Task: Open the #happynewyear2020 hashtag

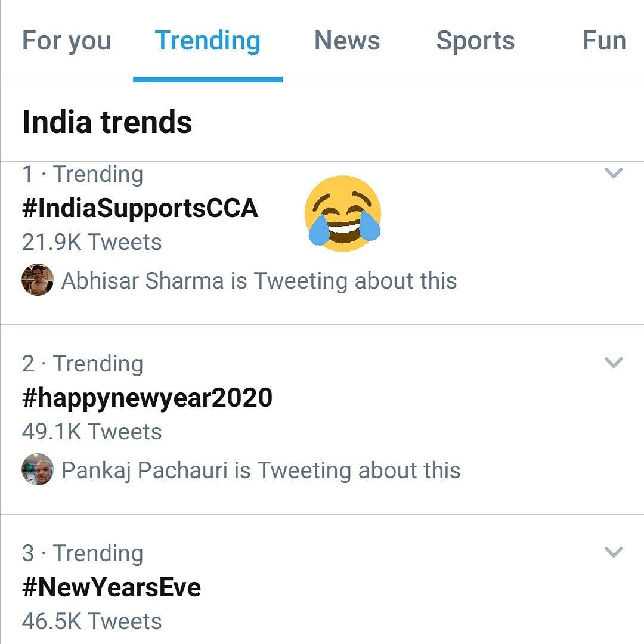Action: click(x=147, y=398)
